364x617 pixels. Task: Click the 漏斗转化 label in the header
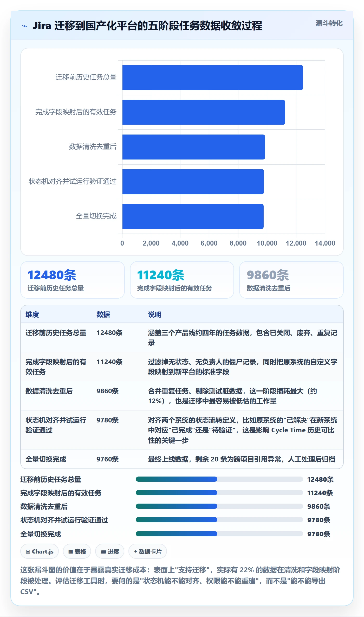[329, 23]
